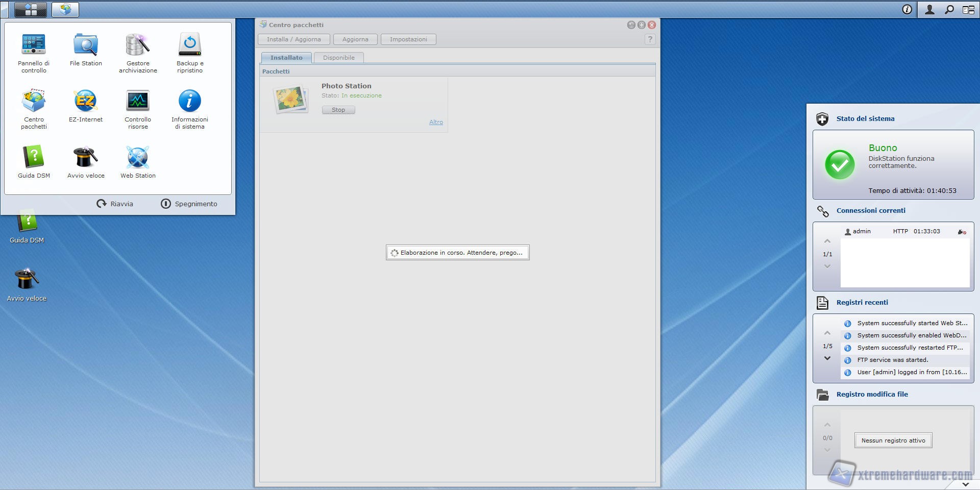The width and height of the screenshot is (980, 490).
Task: Click the Altro link for Photo Station
Action: pos(436,122)
